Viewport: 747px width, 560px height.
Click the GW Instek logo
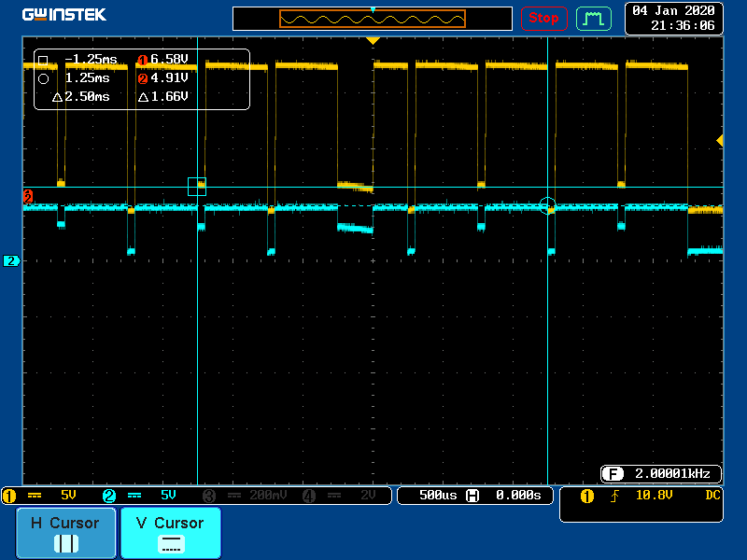pyautogui.click(x=64, y=15)
